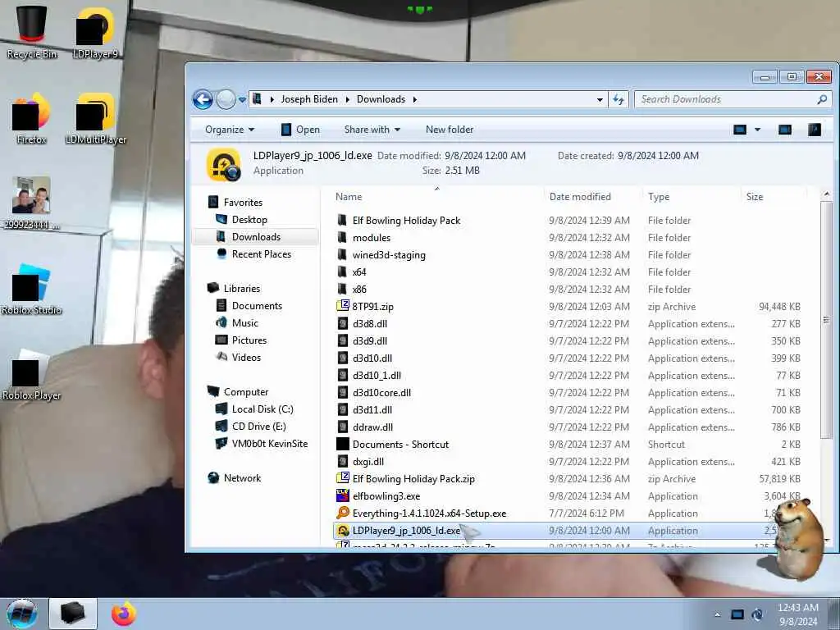
Task: Select Favorites in the navigation pane
Action: tap(235, 203)
